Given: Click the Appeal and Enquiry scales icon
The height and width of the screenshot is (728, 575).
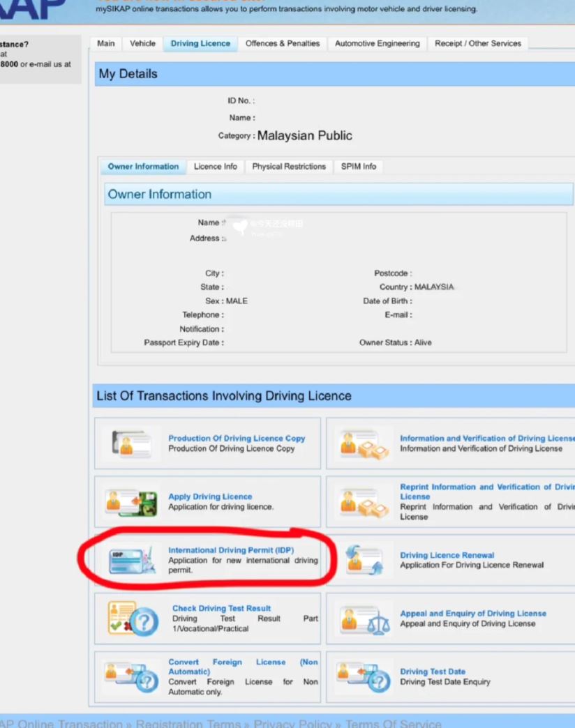Looking at the screenshot, I should (363, 619).
